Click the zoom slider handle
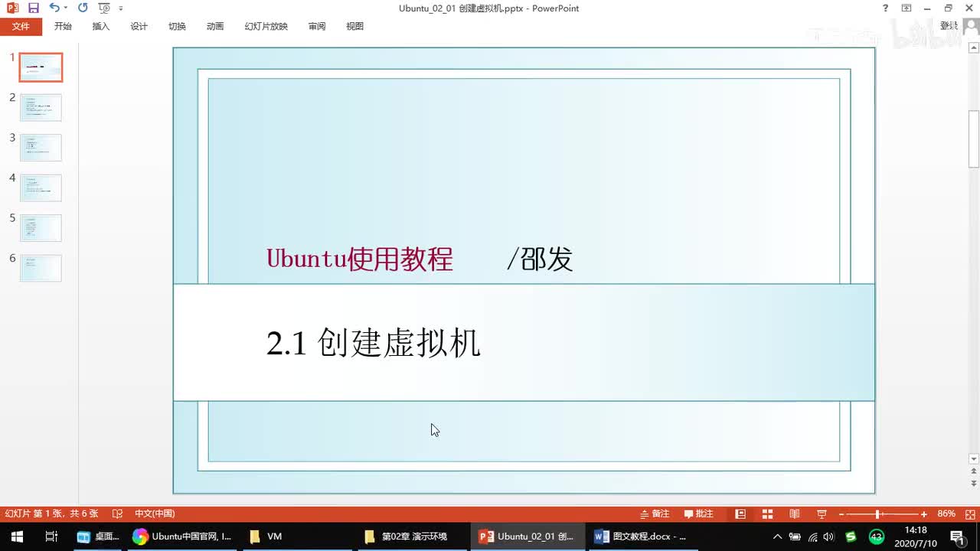Screen dimensions: 980x551 click(x=877, y=514)
